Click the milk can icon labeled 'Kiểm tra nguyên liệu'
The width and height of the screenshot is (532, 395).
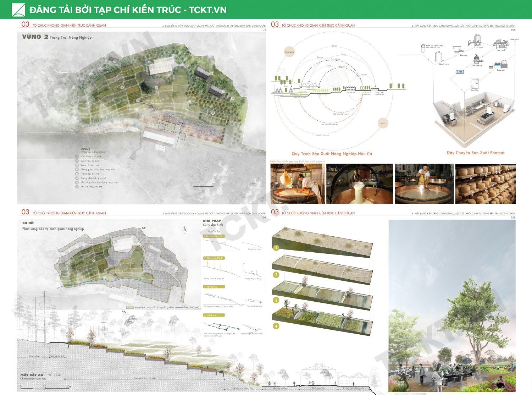423,48
